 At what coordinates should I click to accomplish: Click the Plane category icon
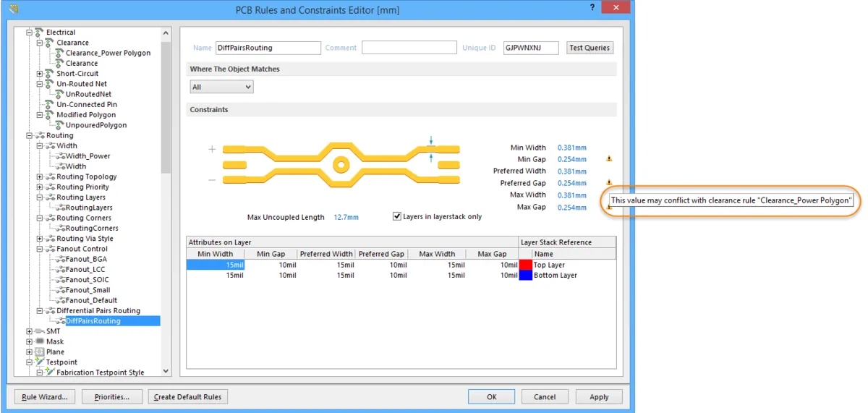[x=39, y=352]
